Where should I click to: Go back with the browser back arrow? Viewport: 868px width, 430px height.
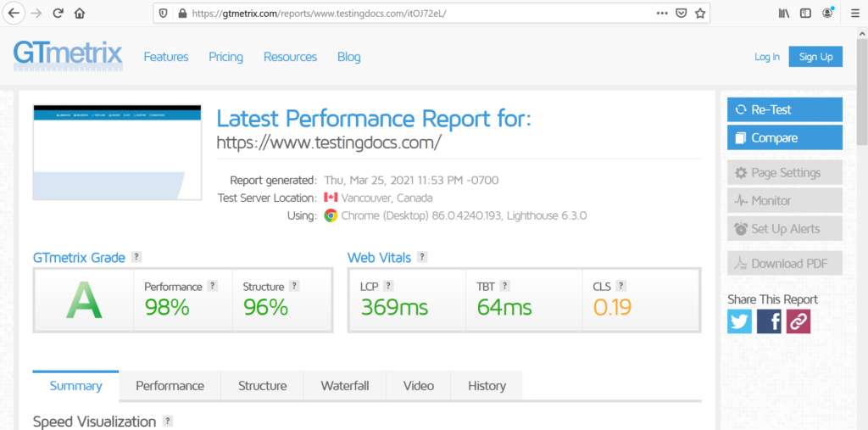(13, 14)
